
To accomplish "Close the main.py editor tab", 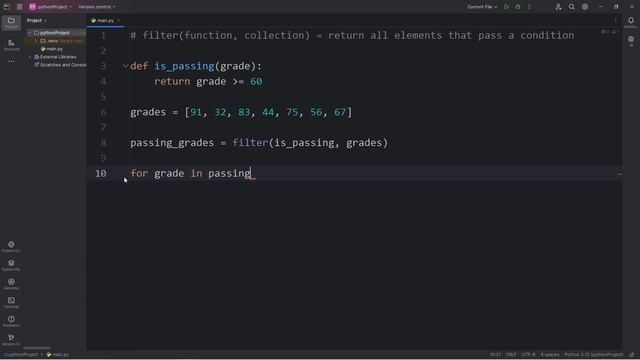I will coord(119,20).
